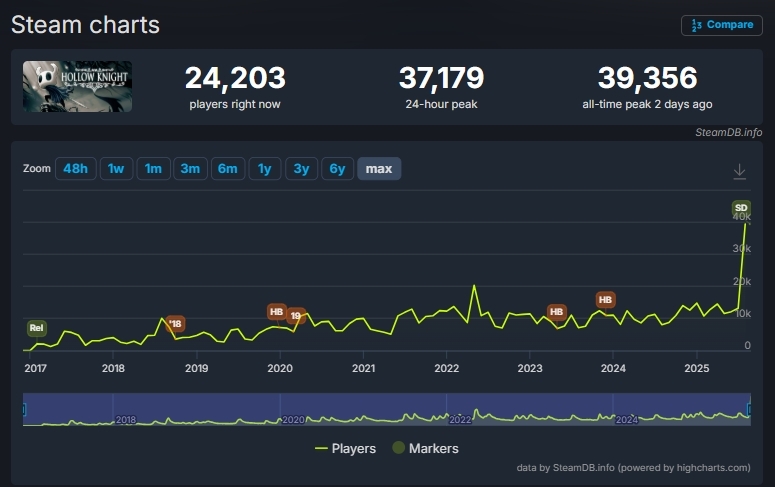Select the max zoom range

coord(379,169)
